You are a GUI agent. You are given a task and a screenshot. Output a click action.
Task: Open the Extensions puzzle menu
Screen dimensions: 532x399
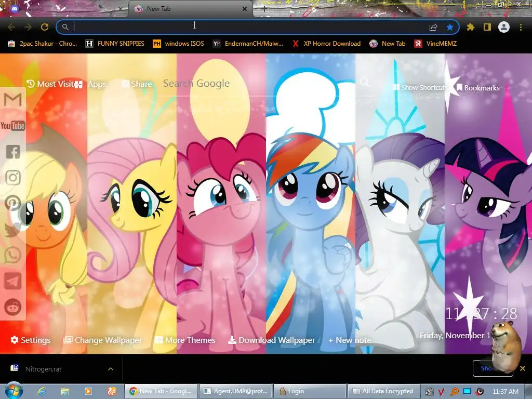[471, 27]
